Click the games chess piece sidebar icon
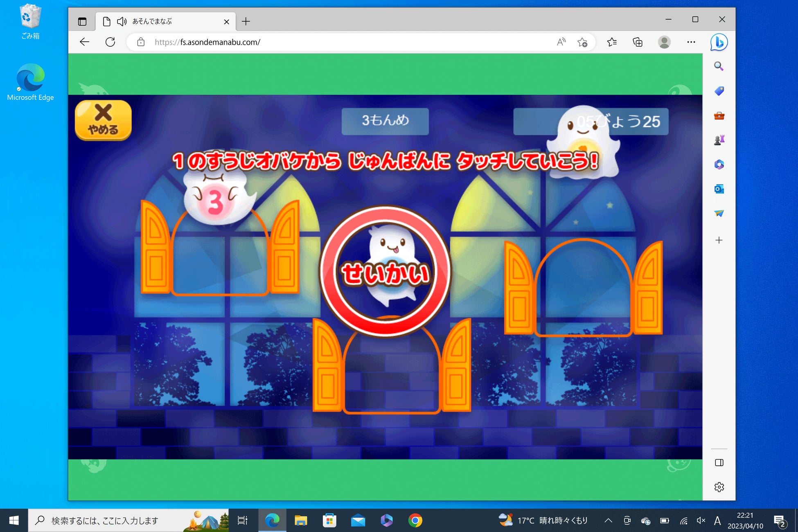This screenshot has height=532, width=798. (719, 140)
